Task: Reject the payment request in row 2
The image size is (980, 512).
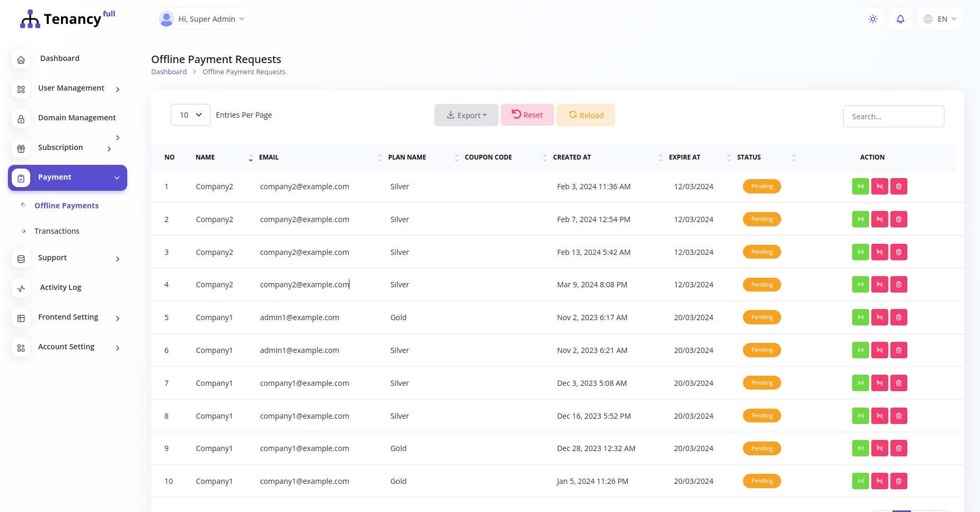Action: (x=879, y=219)
